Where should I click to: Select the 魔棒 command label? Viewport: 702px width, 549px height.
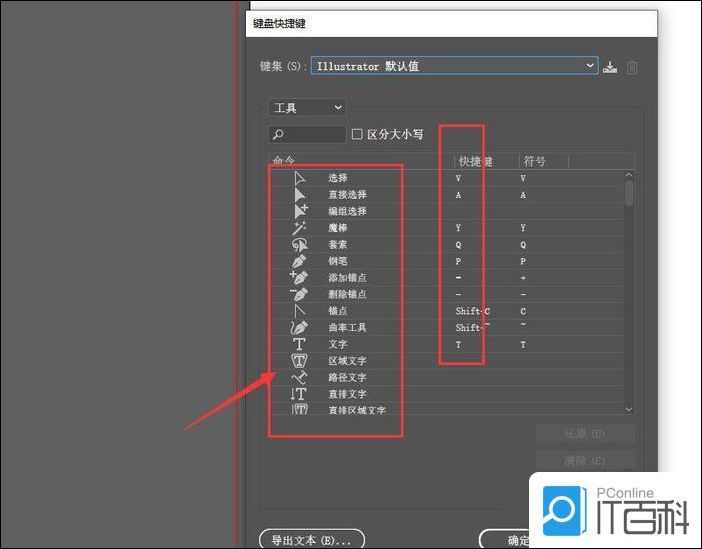point(338,228)
